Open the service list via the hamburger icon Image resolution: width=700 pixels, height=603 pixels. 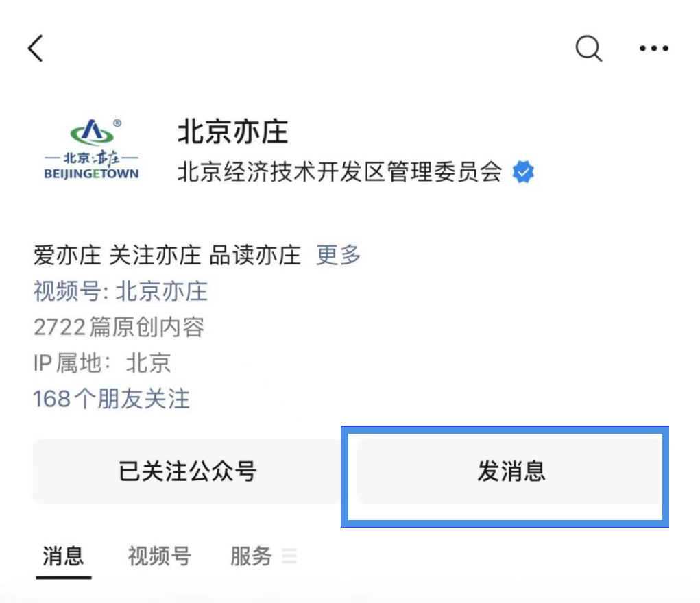point(290,556)
